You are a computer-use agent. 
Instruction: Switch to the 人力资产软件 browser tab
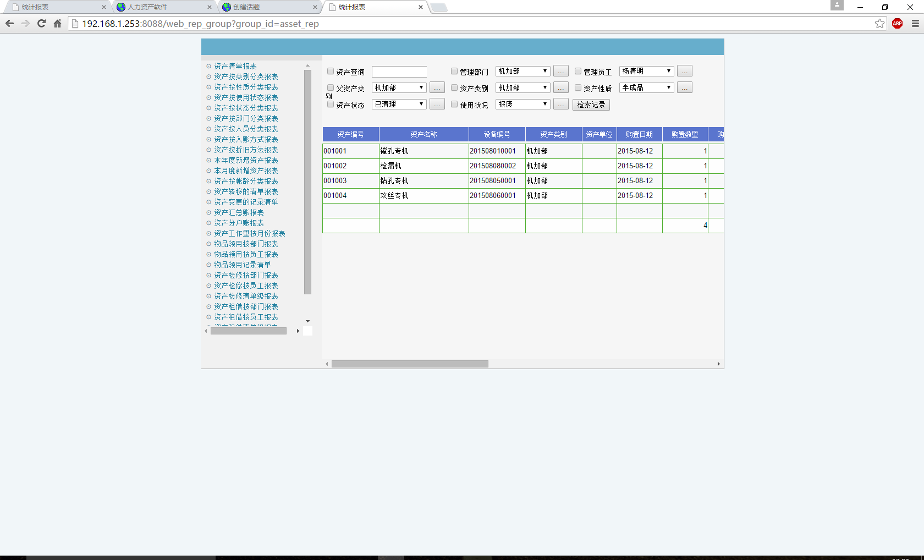(163, 7)
